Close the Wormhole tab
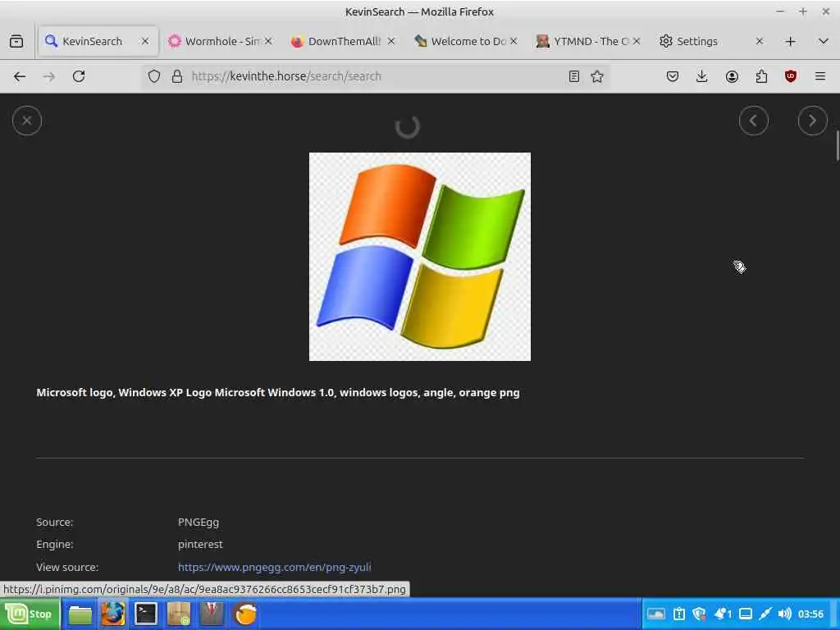The image size is (840, 630). point(268,41)
